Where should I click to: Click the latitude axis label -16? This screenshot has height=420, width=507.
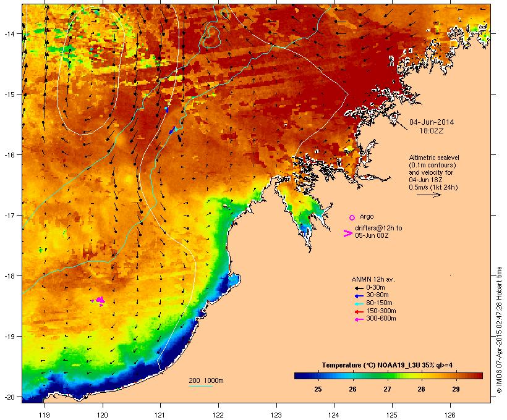click(x=9, y=155)
